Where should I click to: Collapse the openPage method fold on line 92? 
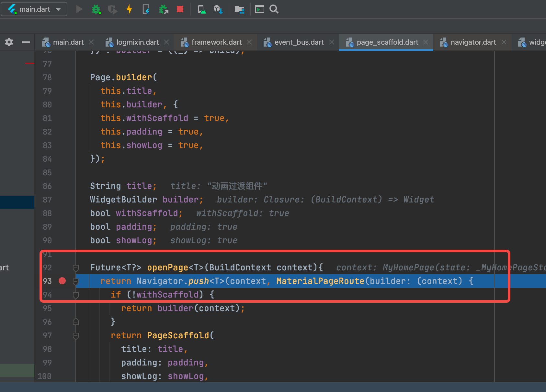(76, 267)
